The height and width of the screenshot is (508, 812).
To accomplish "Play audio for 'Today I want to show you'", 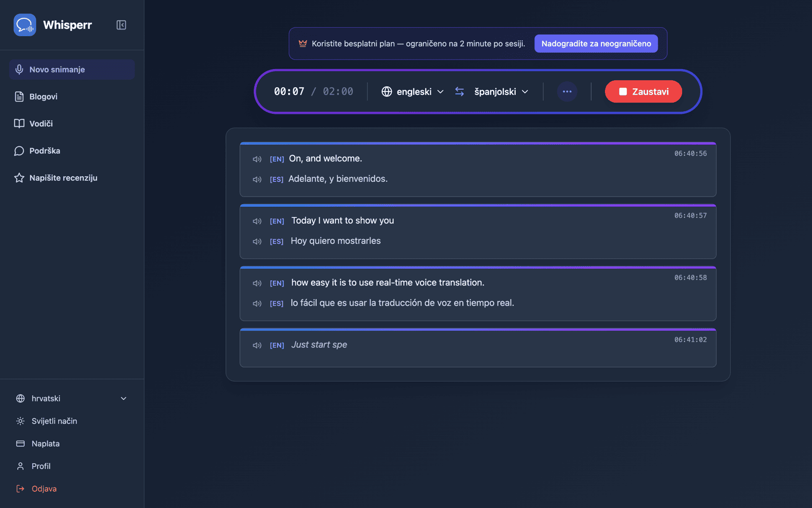I will tap(257, 221).
